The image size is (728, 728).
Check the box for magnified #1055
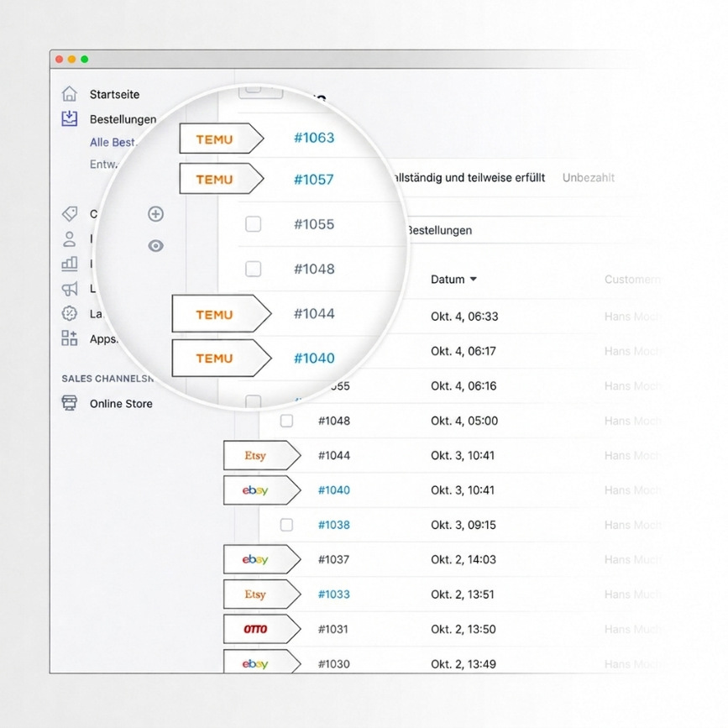pyautogui.click(x=253, y=224)
